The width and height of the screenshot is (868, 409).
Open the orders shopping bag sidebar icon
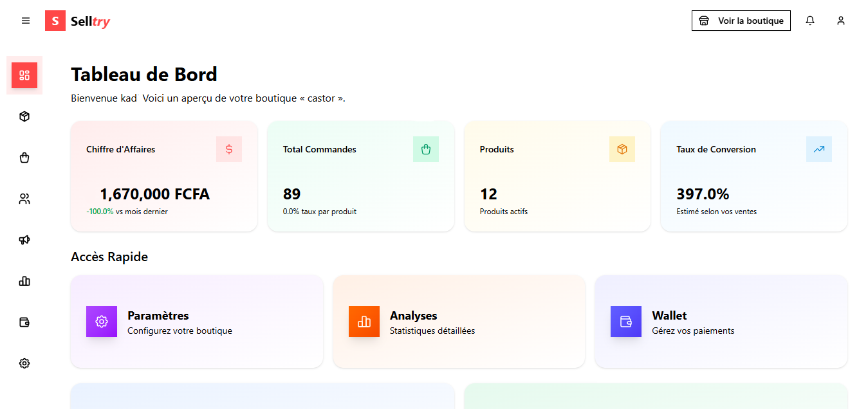pyautogui.click(x=24, y=158)
